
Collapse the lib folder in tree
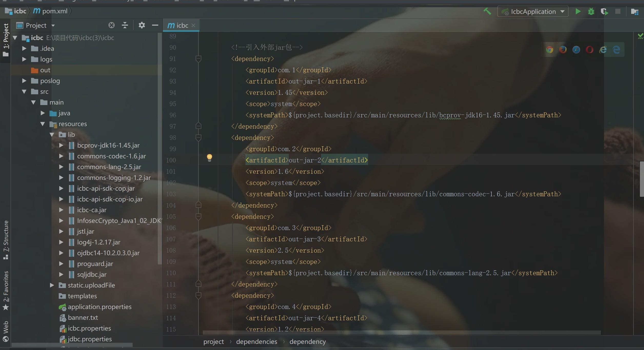(x=52, y=135)
